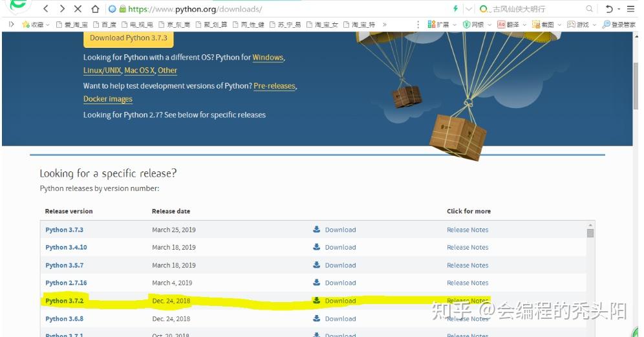The image size is (644, 337).
Task: Open the Pre-releases link
Action: [x=274, y=86]
